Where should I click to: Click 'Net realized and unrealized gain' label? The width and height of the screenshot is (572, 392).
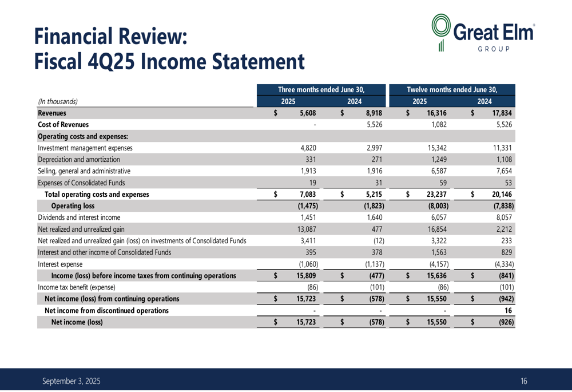click(81, 229)
